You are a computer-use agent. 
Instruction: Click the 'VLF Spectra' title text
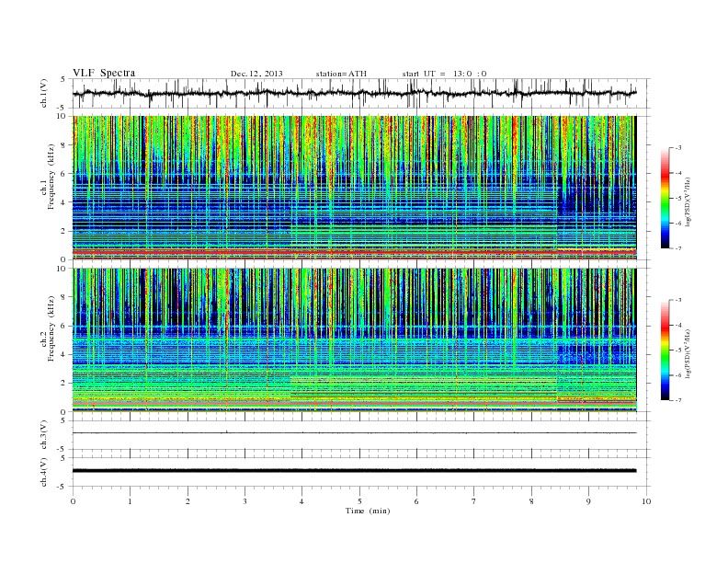coord(104,73)
